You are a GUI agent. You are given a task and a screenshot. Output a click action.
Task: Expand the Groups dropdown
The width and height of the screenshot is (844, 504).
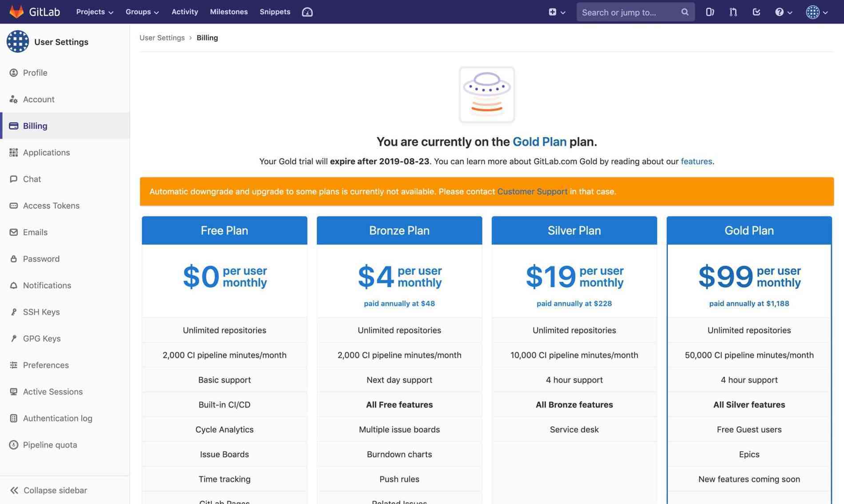[142, 12]
